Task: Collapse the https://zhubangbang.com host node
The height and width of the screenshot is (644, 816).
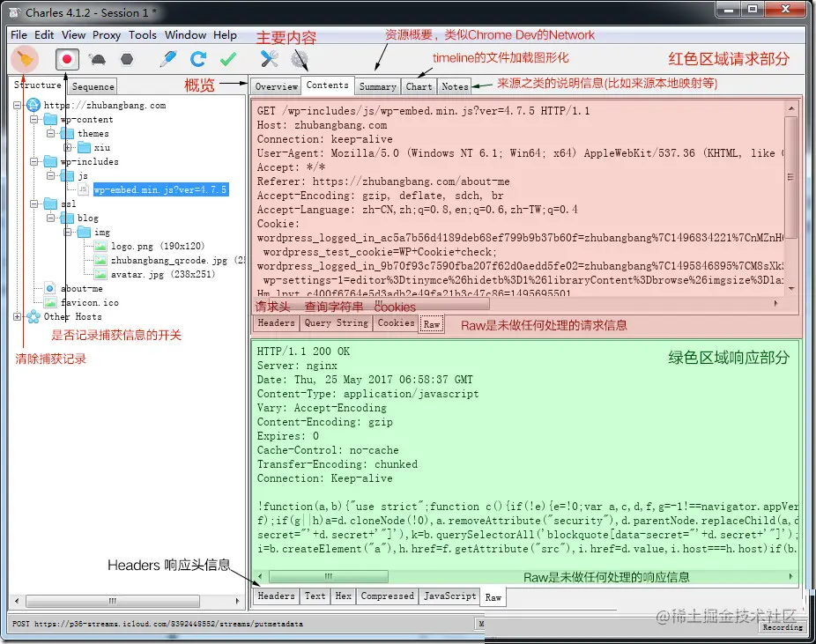Action: click(x=17, y=105)
